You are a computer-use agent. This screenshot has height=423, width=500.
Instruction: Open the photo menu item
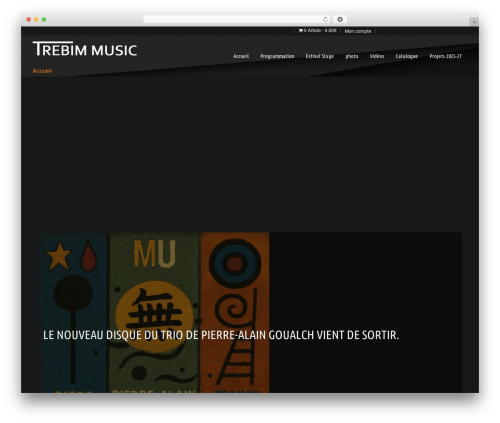(x=352, y=56)
